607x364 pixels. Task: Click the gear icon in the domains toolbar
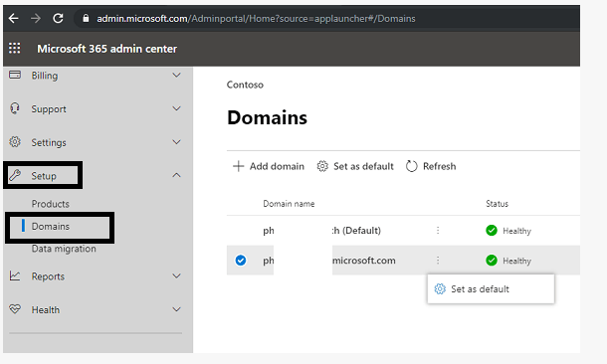click(x=322, y=166)
